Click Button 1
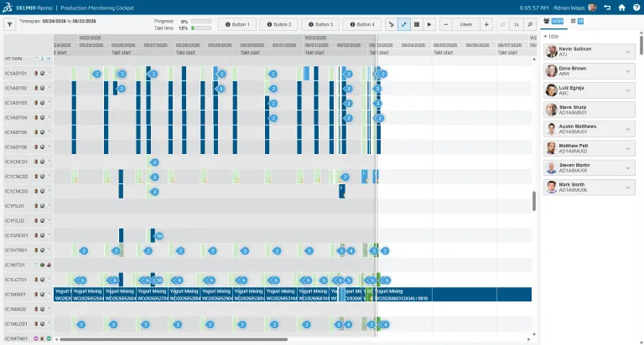Viewport: 644px width, 345px height. 237,24
